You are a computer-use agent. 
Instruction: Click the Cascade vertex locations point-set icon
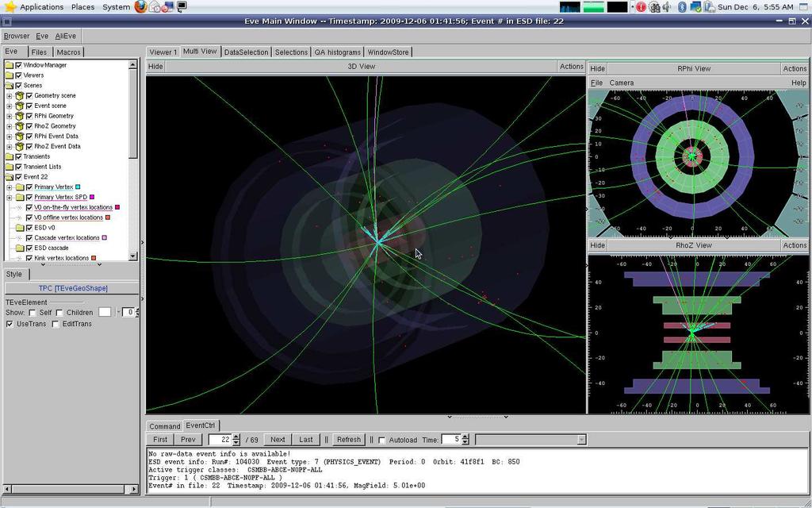click(x=20, y=238)
